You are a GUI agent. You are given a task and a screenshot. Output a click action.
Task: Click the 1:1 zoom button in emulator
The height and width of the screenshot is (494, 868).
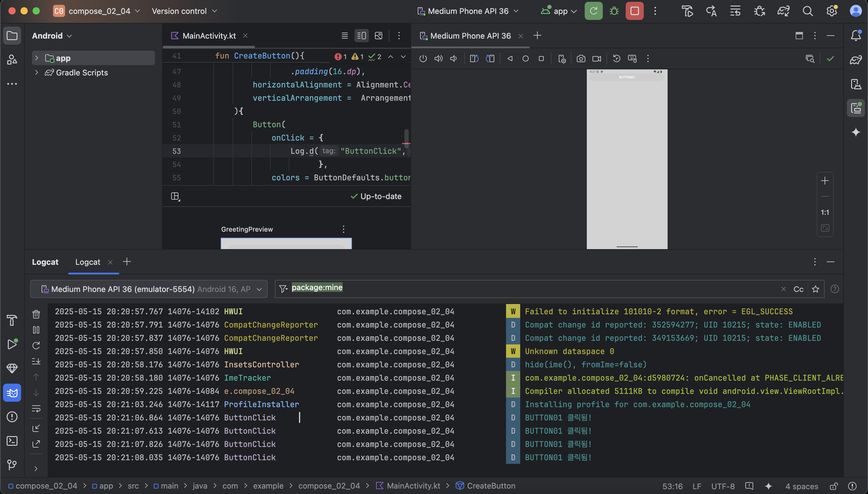coord(825,212)
